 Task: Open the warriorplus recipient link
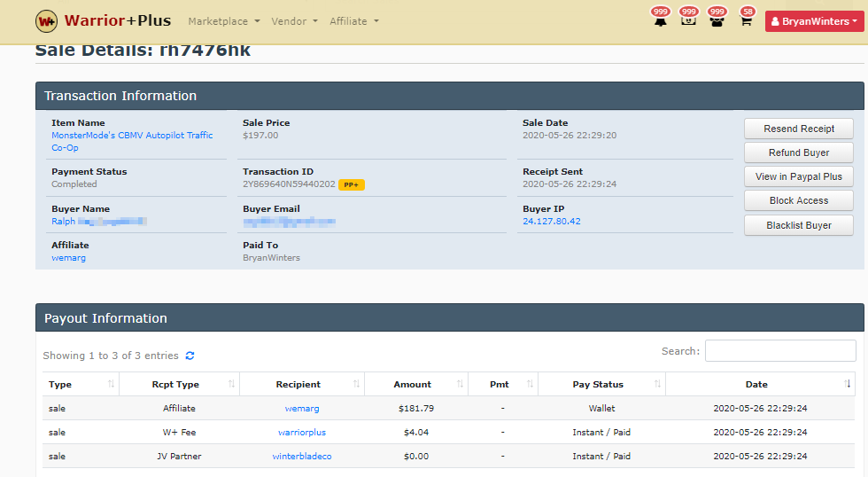point(302,432)
